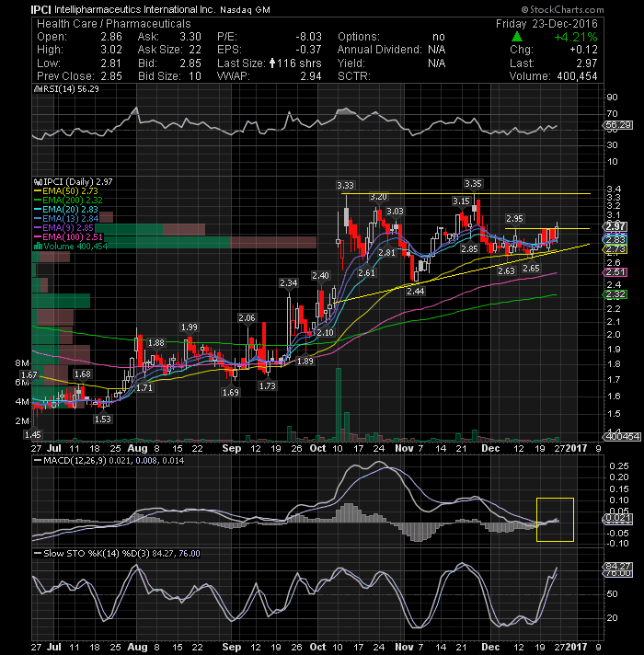Select the EMA(13) 2.84 legend entry
644x655 pixels.
66,218
